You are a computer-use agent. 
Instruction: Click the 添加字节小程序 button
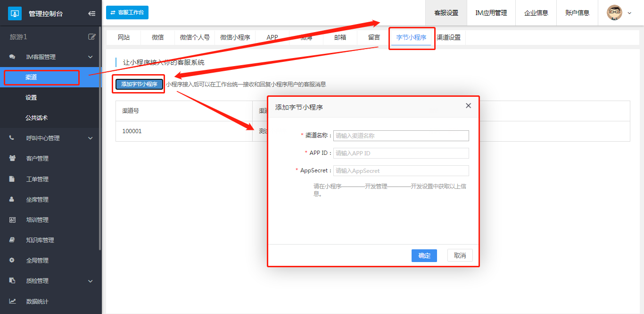139,84
